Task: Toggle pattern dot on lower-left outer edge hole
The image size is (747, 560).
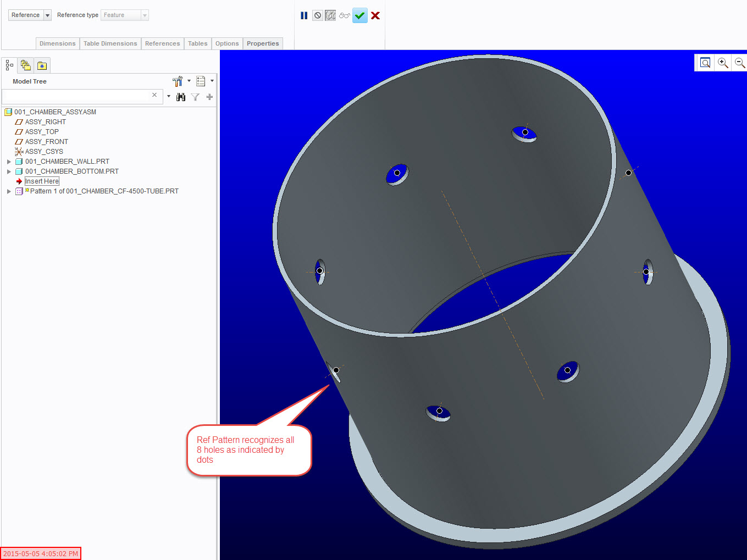Action: click(336, 370)
